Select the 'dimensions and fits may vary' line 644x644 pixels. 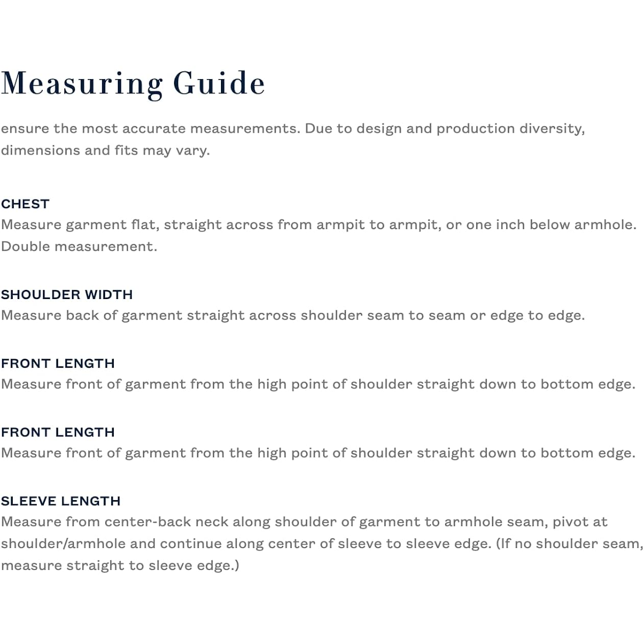[x=105, y=150]
